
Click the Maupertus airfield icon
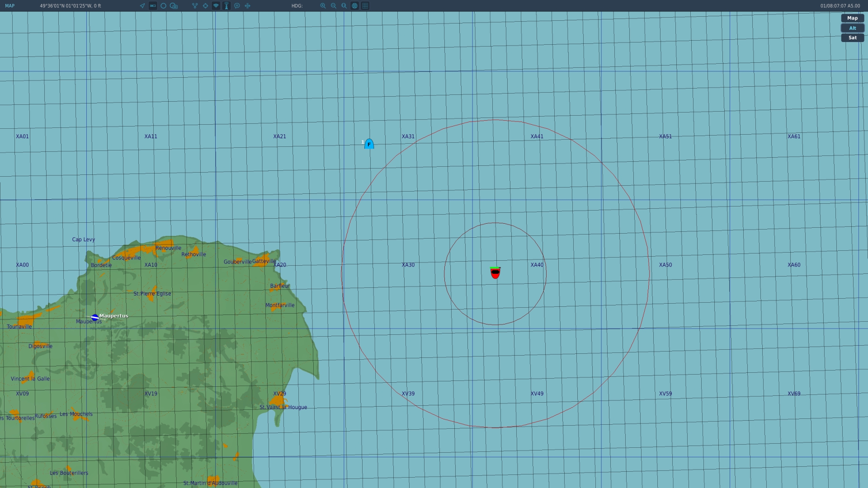pos(95,317)
